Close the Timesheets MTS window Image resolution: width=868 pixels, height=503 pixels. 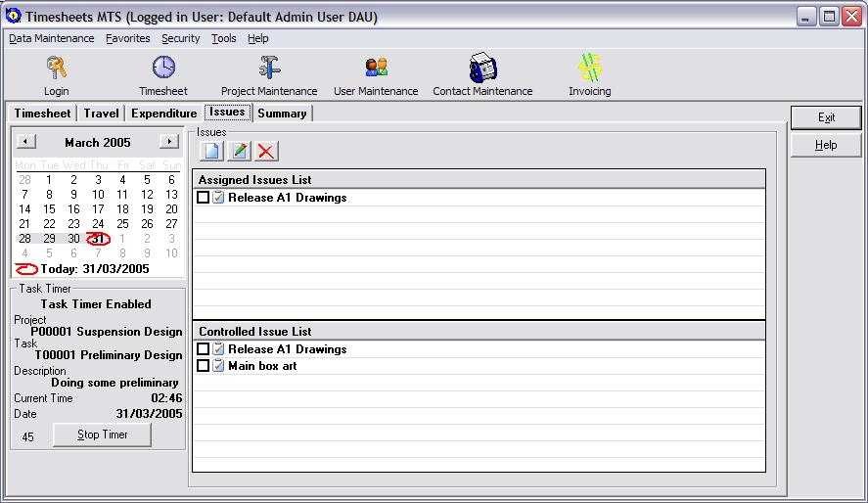coord(852,16)
